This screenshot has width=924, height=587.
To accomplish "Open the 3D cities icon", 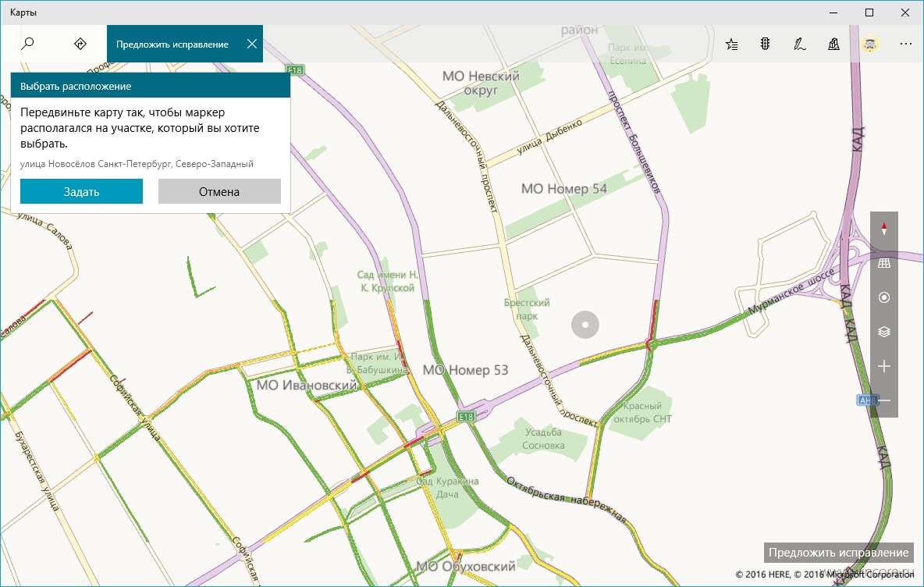I will (833, 44).
